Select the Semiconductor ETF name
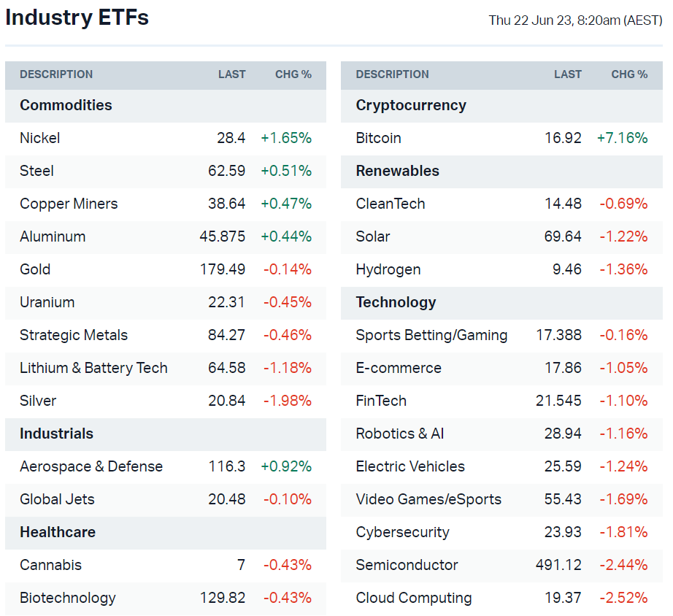This screenshot has width=673, height=616. point(407,565)
